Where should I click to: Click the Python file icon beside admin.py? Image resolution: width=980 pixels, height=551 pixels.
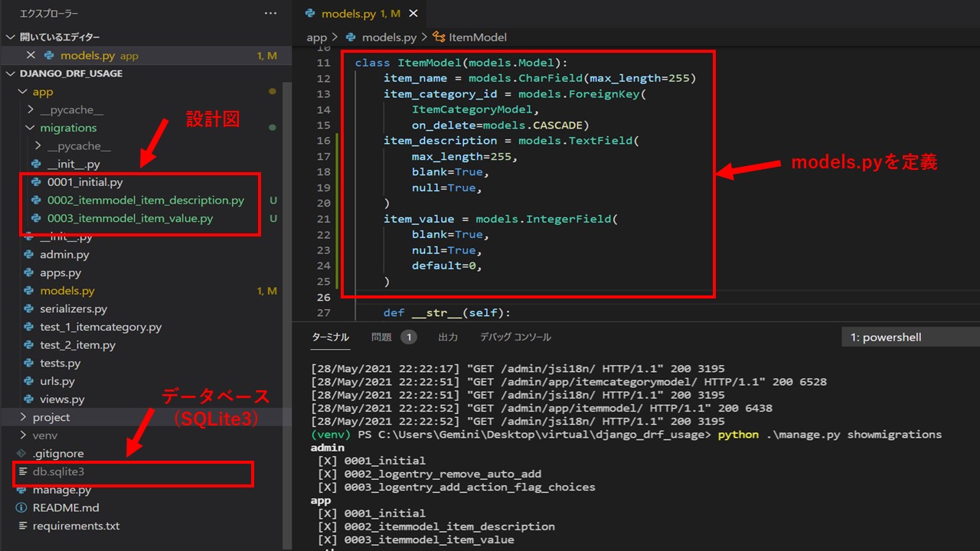tap(29, 255)
